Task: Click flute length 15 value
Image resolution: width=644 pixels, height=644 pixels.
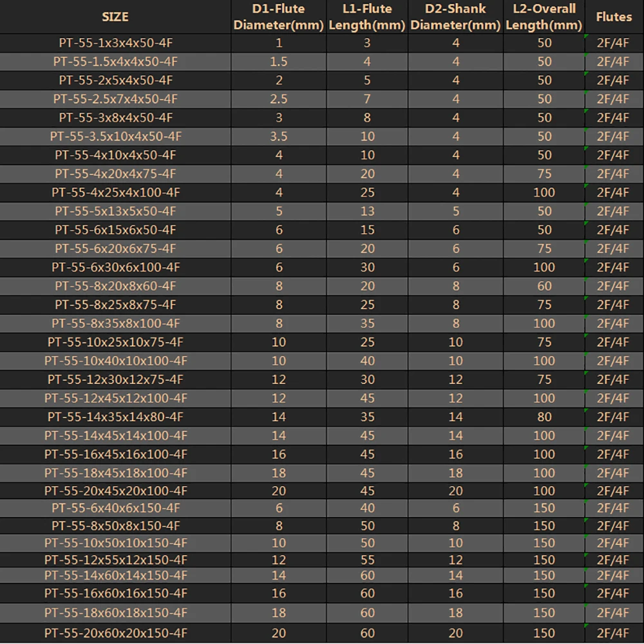Action: tap(367, 230)
